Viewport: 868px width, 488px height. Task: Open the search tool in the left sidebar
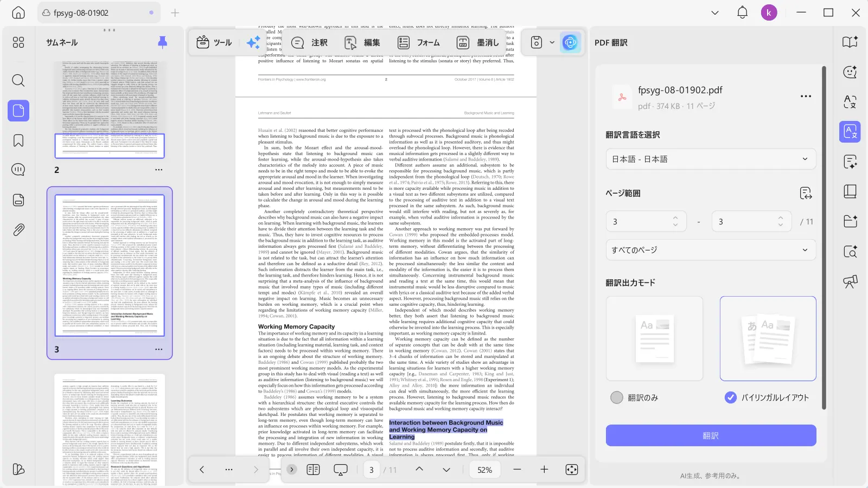[18, 81]
